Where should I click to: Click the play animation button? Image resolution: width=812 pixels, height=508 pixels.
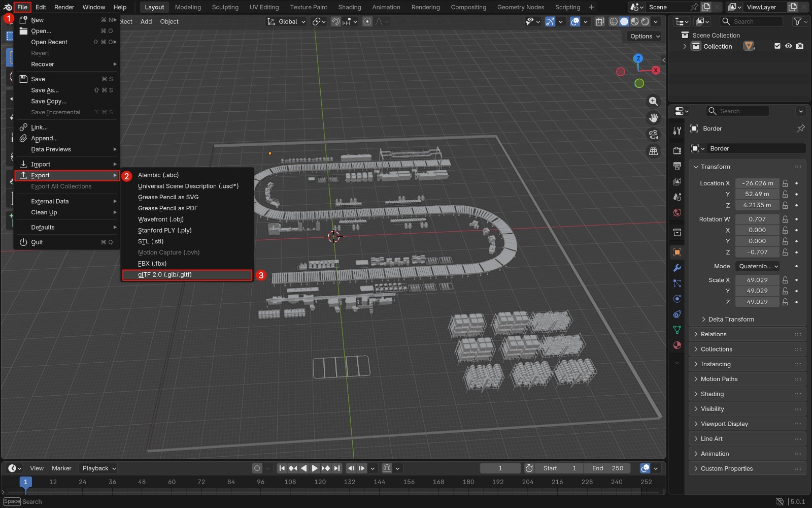pyautogui.click(x=315, y=468)
